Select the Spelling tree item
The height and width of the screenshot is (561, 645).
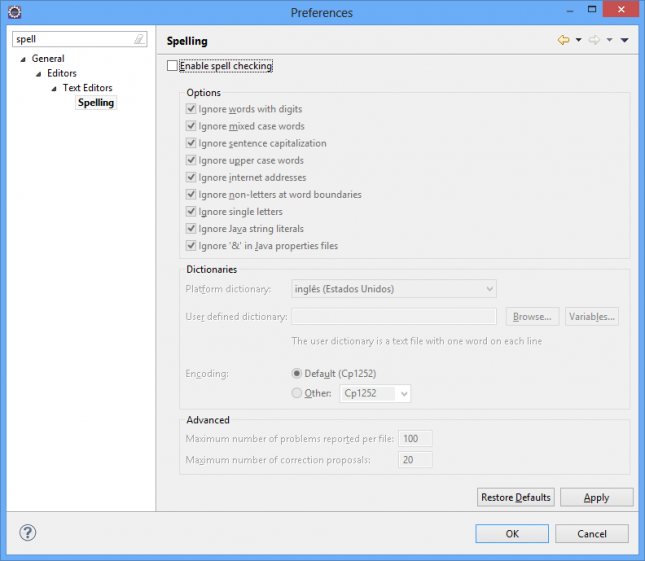[x=96, y=102]
